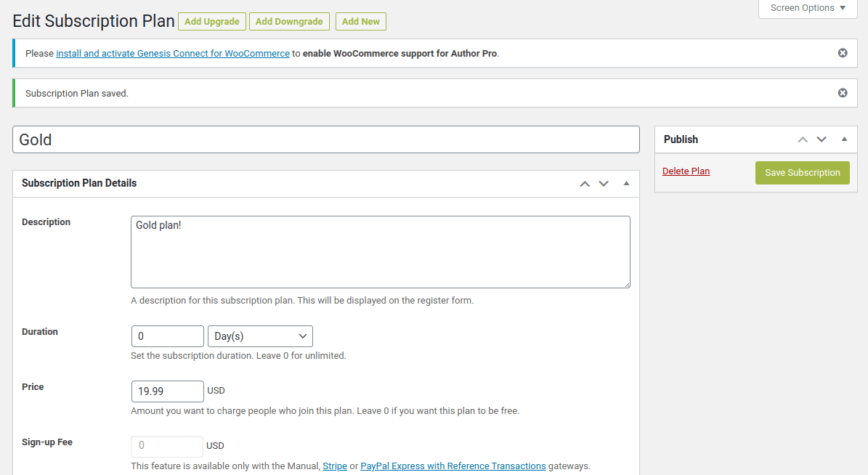Image resolution: width=868 pixels, height=475 pixels.
Task: Click into the Description textarea
Action: click(x=381, y=252)
